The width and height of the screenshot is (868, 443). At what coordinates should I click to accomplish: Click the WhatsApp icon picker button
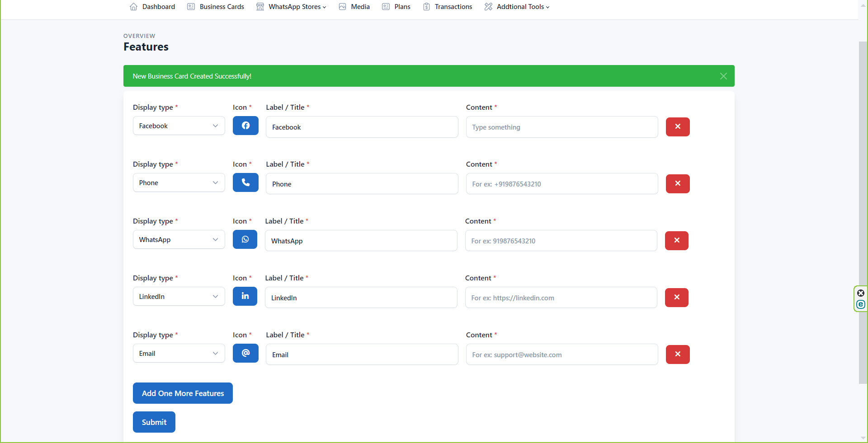coord(245,239)
